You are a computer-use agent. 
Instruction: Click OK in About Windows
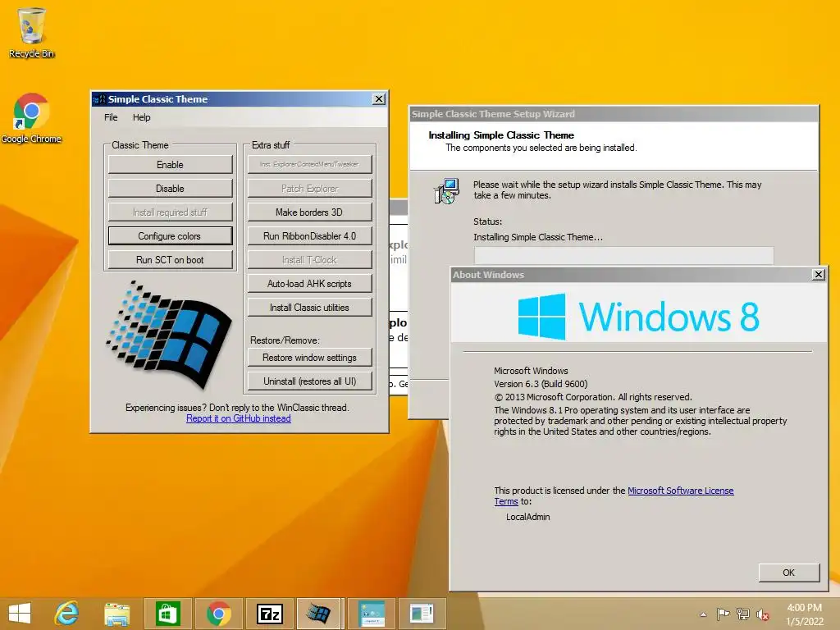(788, 573)
